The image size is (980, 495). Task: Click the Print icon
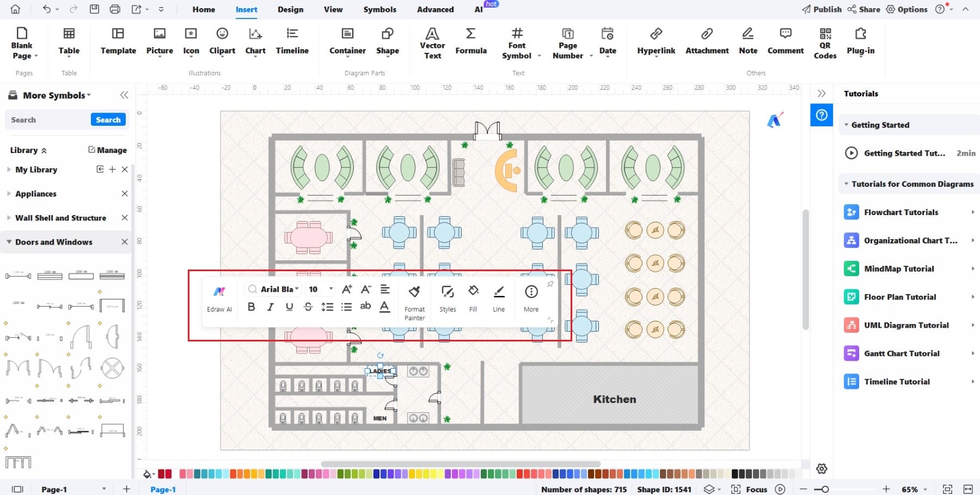coord(115,9)
